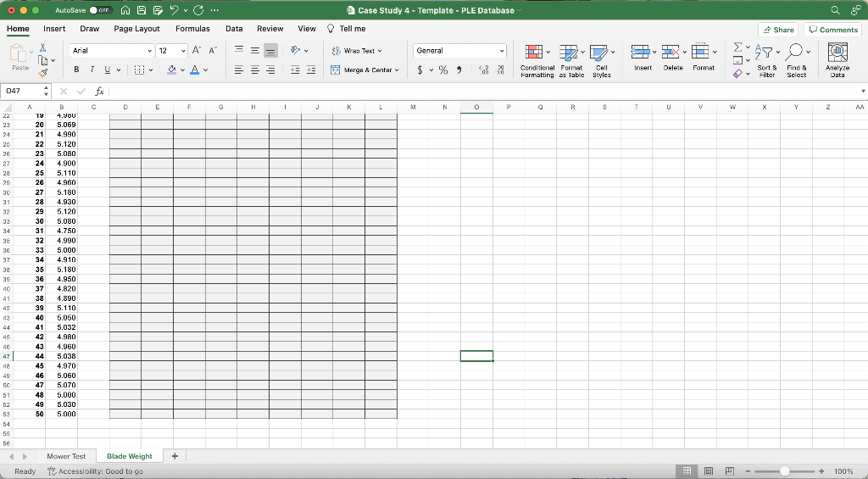
Task: Toggle bold formatting
Action: coord(76,70)
